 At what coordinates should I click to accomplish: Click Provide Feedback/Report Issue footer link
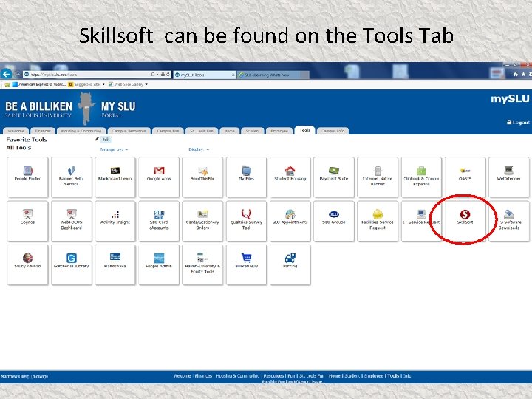292,381
